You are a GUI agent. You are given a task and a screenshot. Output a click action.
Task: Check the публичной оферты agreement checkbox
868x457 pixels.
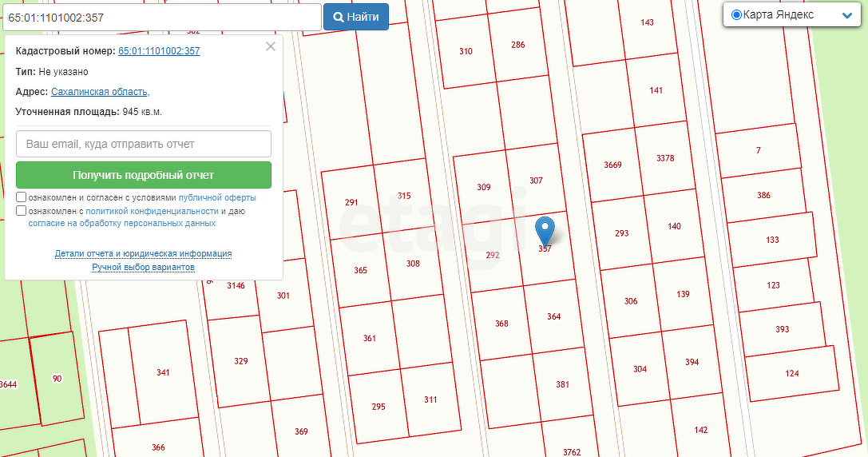click(x=22, y=197)
